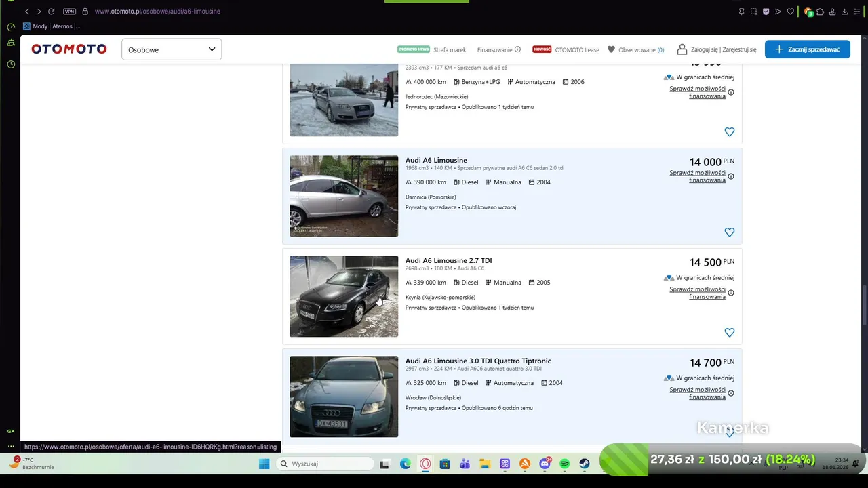This screenshot has width=868, height=488.
Task: Open the Strefa marek link
Action: tap(450, 49)
